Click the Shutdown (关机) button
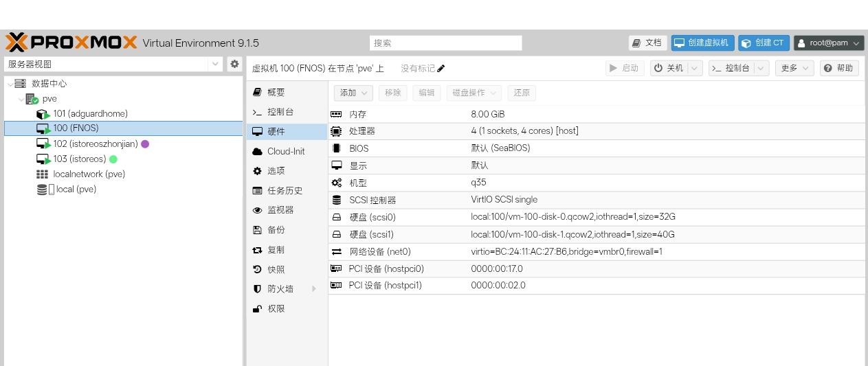868x366 pixels. click(668, 68)
